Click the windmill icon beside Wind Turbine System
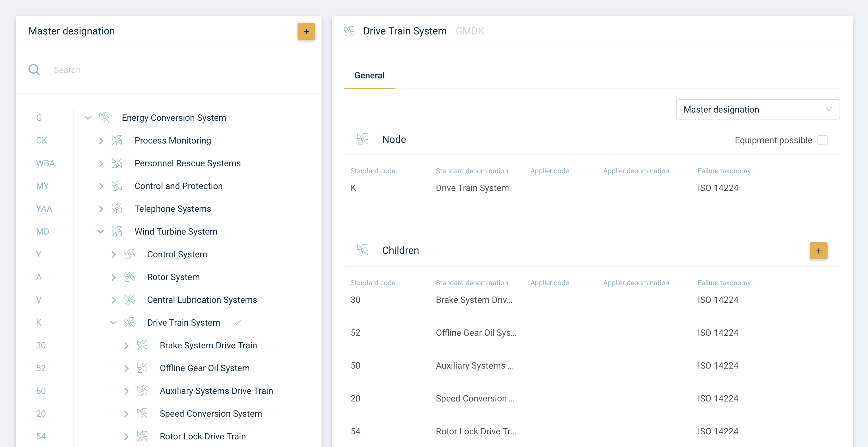The height and width of the screenshot is (447, 868). 117,231
